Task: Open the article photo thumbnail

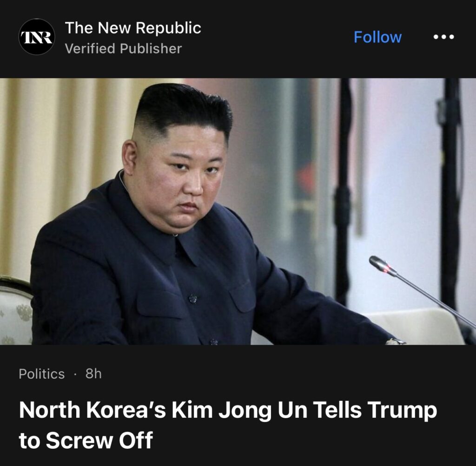Action: [x=238, y=211]
